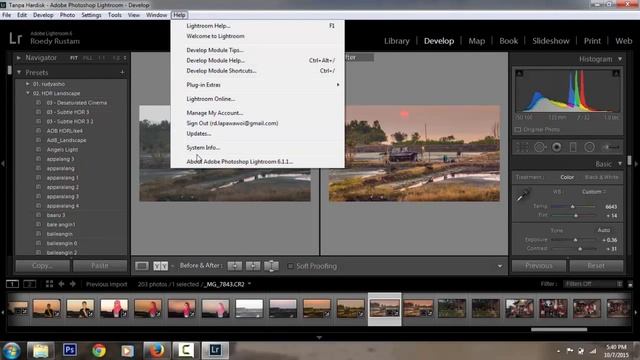The width and height of the screenshot is (640, 360).
Task: Pick the White Balance Selector eyedropper
Action: point(522,196)
